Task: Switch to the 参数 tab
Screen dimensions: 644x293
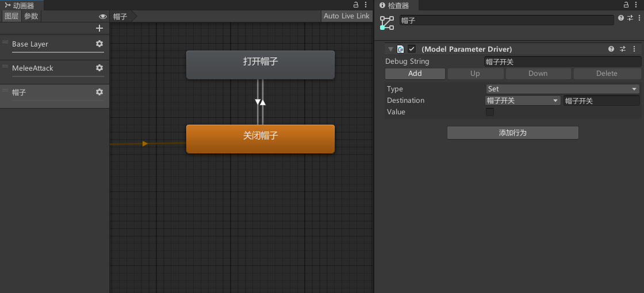Action: [31, 16]
